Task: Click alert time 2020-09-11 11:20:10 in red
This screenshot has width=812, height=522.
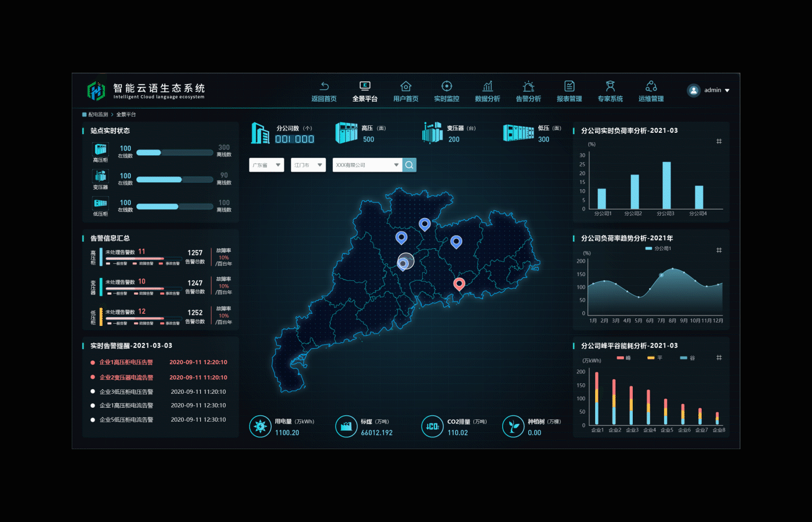Action: [198, 378]
